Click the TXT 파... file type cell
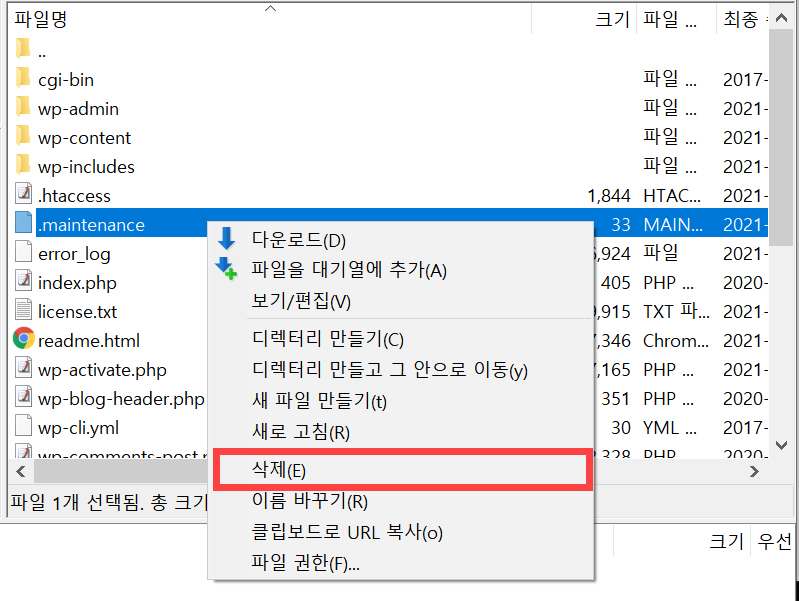799x601 pixels. (676, 311)
